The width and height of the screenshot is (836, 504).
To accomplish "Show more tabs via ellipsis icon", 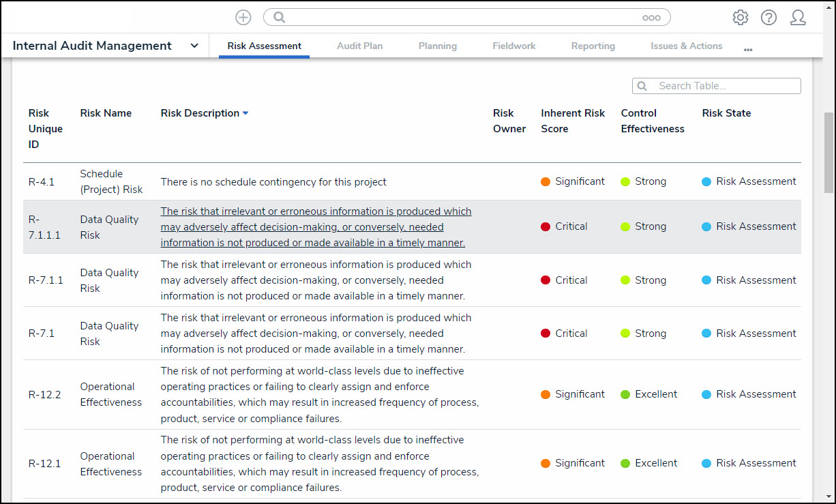I will coord(748,50).
